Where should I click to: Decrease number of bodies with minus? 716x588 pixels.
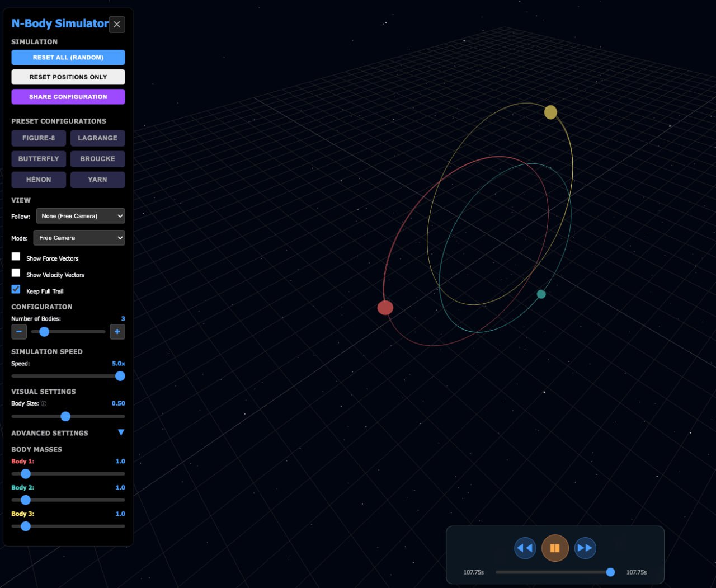click(x=19, y=332)
